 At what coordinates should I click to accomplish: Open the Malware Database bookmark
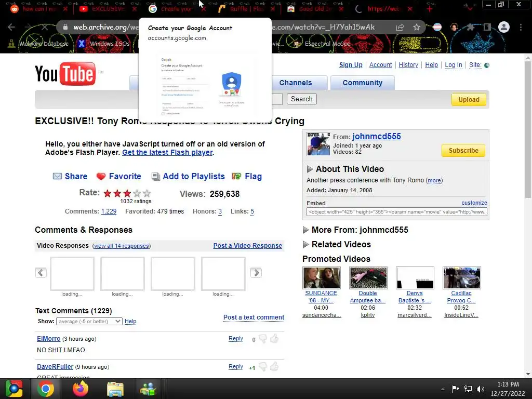tap(39, 44)
